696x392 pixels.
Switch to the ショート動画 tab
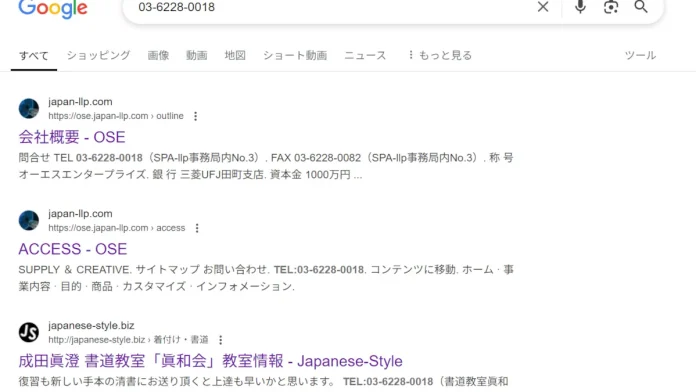click(x=295, y=55)
